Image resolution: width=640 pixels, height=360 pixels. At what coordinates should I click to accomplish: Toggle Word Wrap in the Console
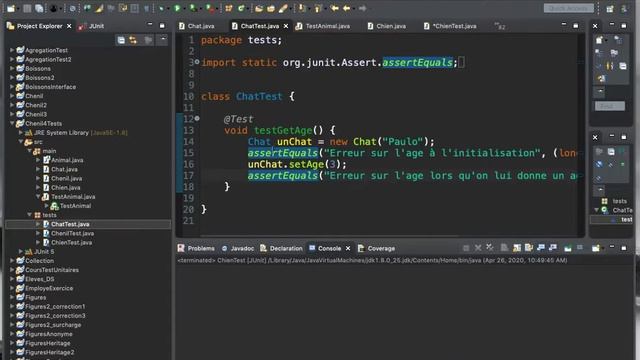529,248
